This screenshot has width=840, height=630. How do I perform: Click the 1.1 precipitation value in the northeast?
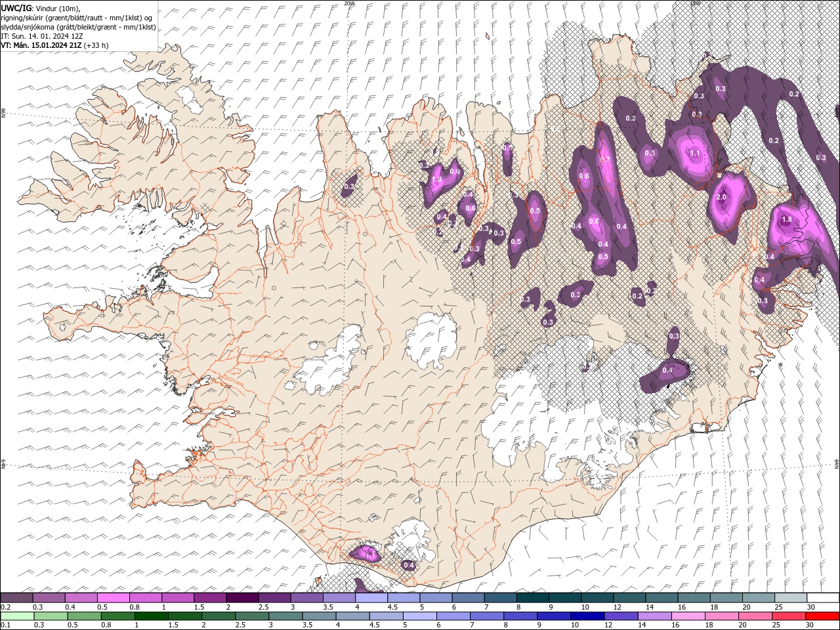pyautogui.click(x=695, y=153)
